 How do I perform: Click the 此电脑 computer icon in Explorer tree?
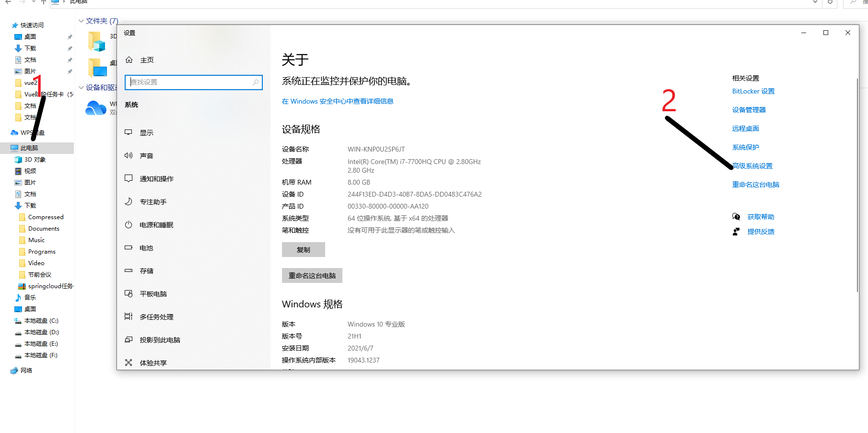pyautogui.click(x=14, y=148)
